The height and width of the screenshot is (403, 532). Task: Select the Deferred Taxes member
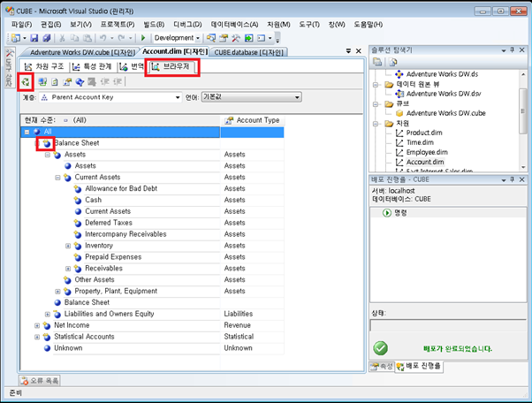pos(109,223)
